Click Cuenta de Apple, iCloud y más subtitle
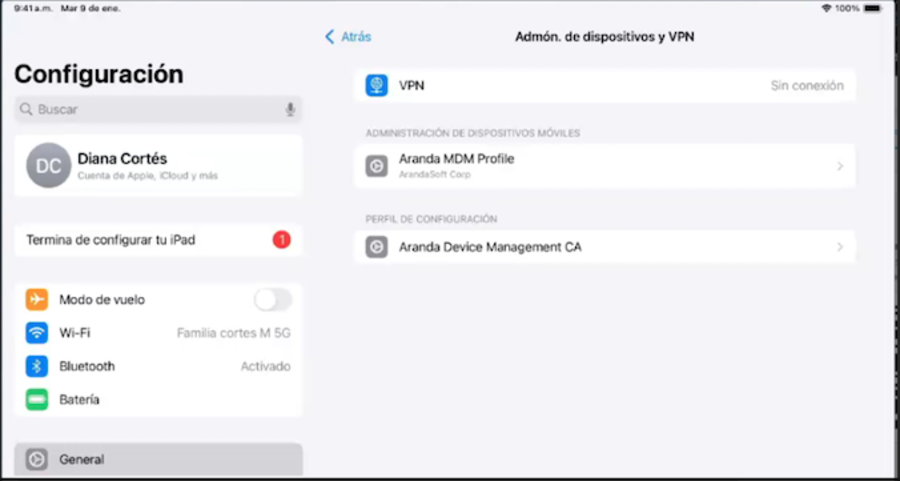Screen dimensions: 900x481 [148, 176]
